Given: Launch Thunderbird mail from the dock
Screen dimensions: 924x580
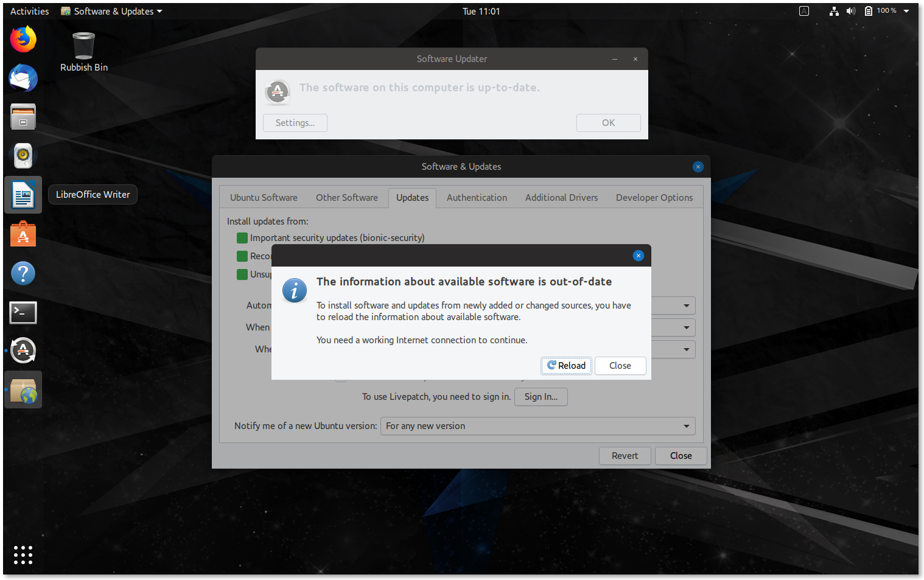Looking at the screenshot, I should 23,79.
